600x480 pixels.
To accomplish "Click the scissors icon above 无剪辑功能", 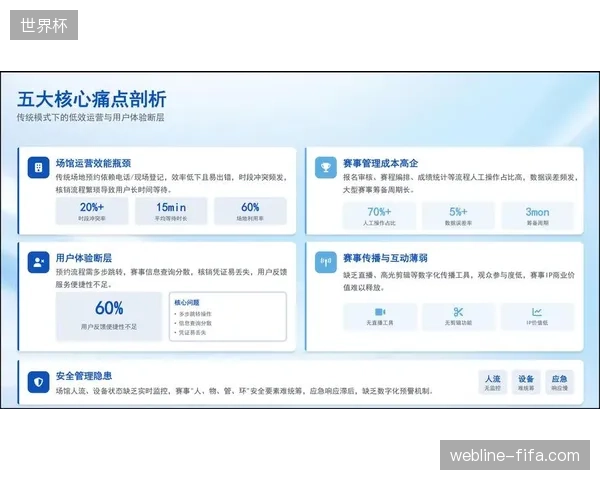I will 458,312.
